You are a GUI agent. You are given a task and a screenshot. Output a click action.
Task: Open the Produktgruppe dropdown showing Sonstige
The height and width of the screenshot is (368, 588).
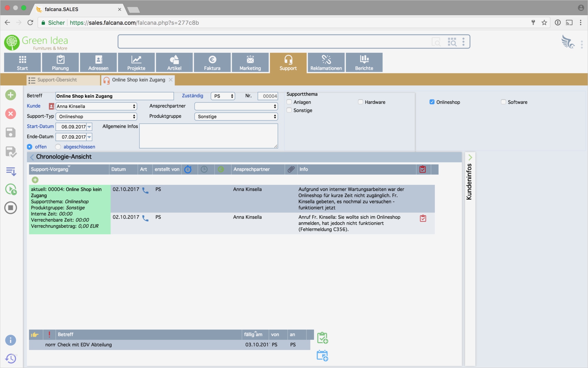pos(236,117)
